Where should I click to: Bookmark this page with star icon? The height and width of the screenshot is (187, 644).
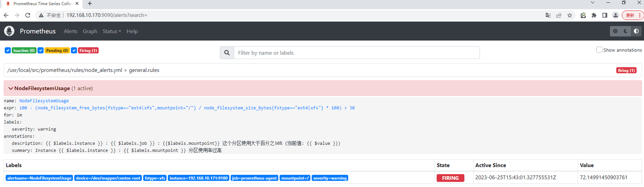coord(570,15)
